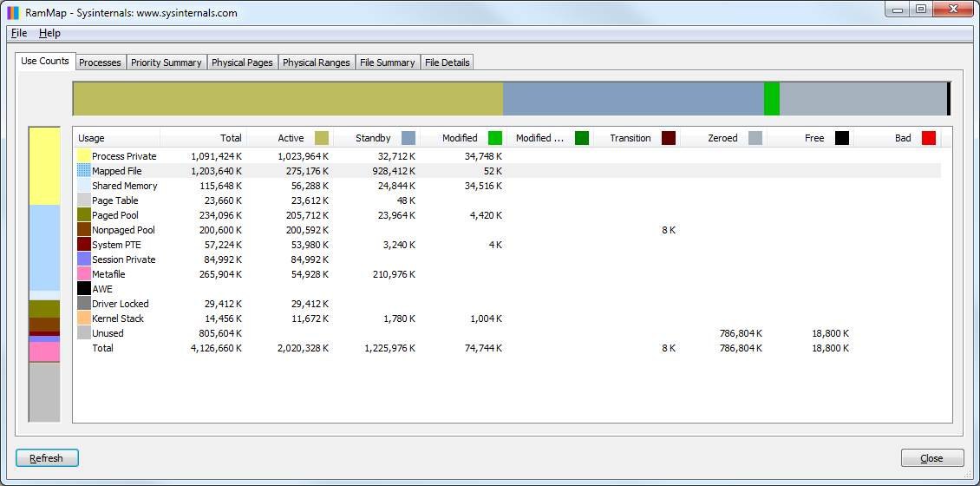Select the Session Private row
This screenshot has width=980, height=486.
[507, 259]
